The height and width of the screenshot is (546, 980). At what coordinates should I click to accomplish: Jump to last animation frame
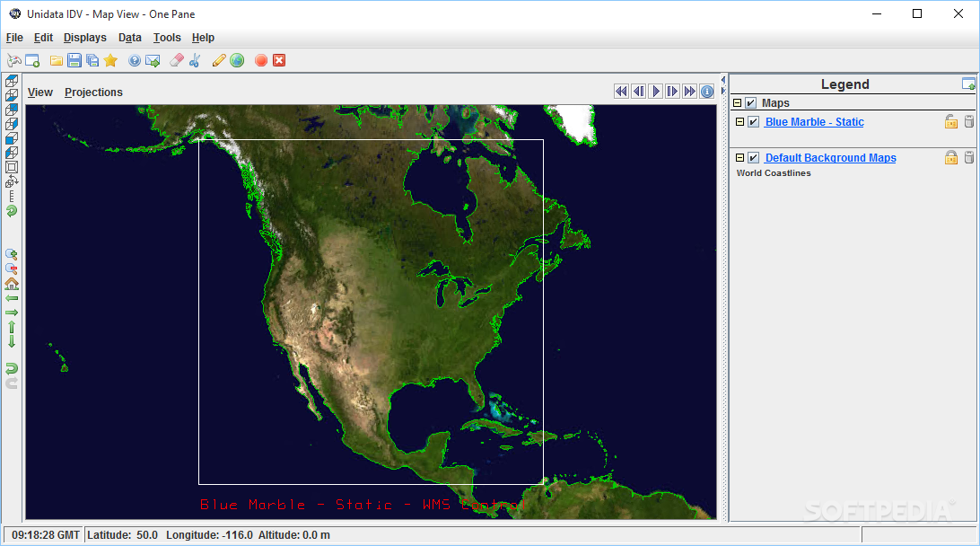point(689,92)
